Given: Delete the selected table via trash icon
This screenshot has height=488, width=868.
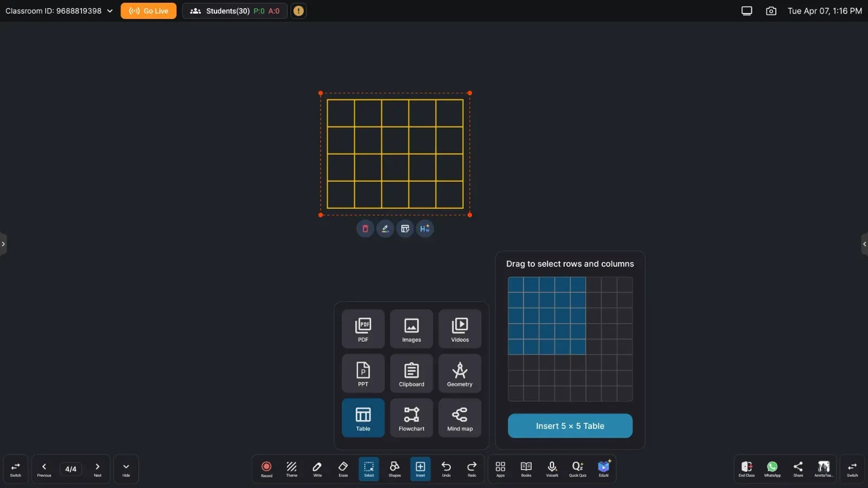Looking at the screenshot, I should tap(365, 229).
